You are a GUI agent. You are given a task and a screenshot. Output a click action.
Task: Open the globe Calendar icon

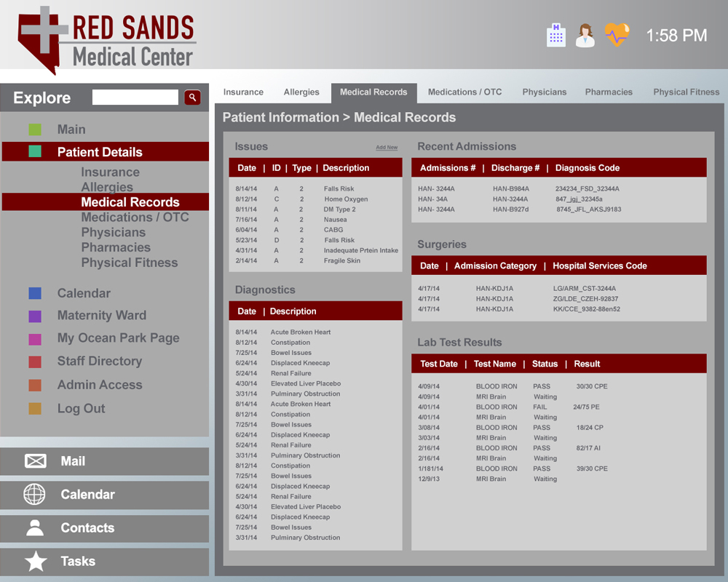point(35,495)
